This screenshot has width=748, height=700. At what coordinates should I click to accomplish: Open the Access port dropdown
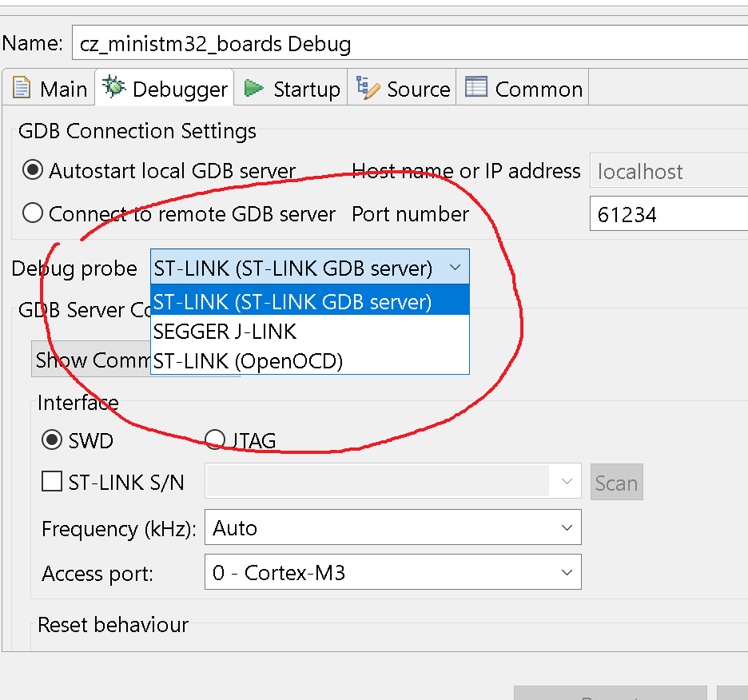point(393,572)
